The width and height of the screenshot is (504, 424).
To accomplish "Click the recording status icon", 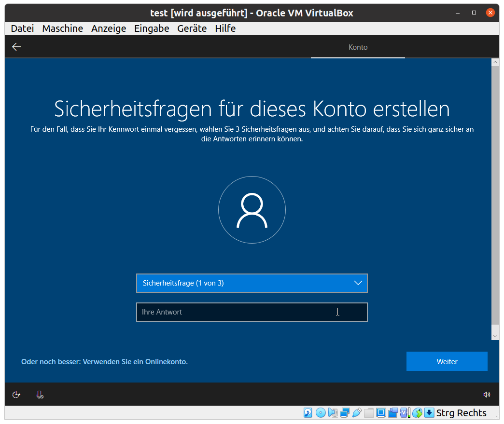I will coord(393,413).
